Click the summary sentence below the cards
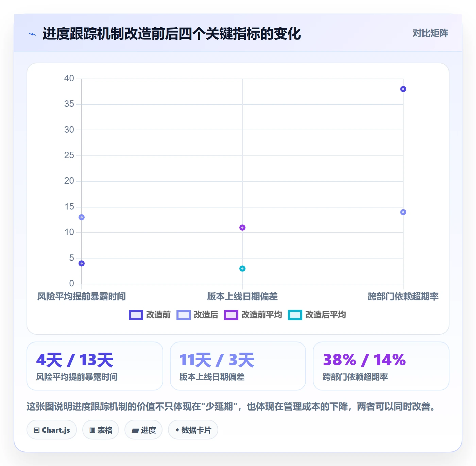This screenshot has width=476, height=466. tap(232, 407)
